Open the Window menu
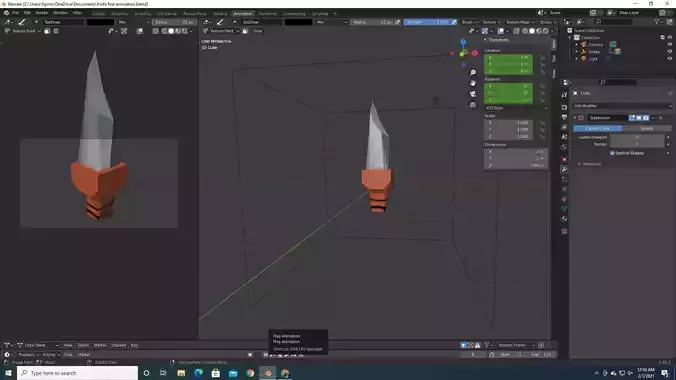The width and height of the screenshot is (676, 380). click(x=60, y=13)
